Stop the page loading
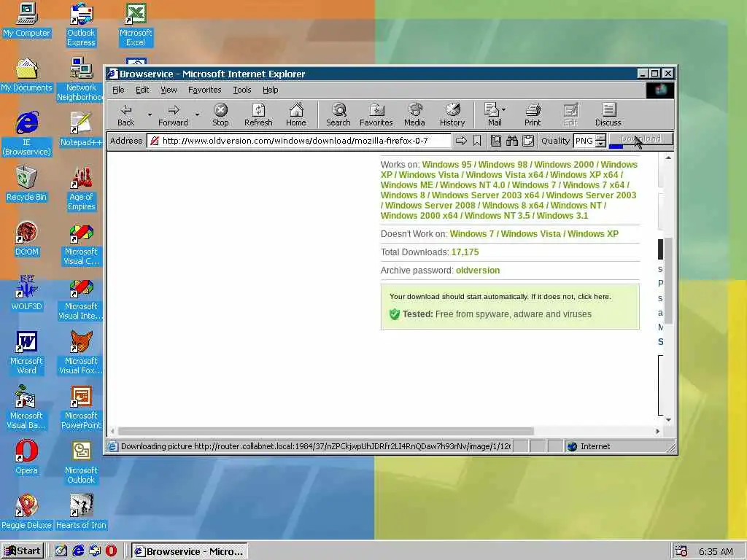The image size is (747, 560). coord(220,114)
